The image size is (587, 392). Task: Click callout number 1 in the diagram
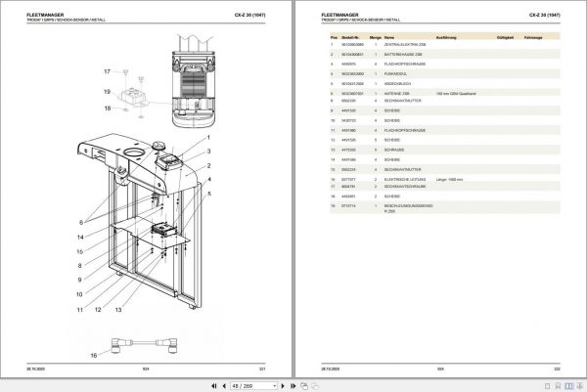click(x=208, y=137)
